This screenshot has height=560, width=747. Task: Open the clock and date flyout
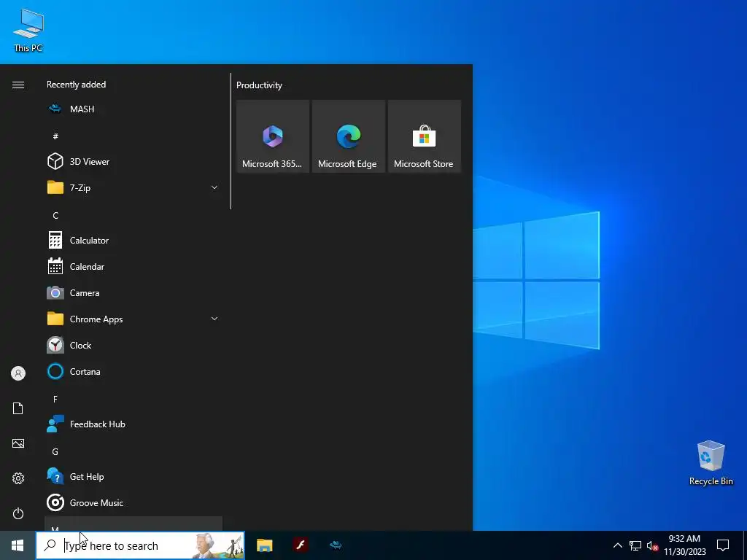[x=684, y=545]
